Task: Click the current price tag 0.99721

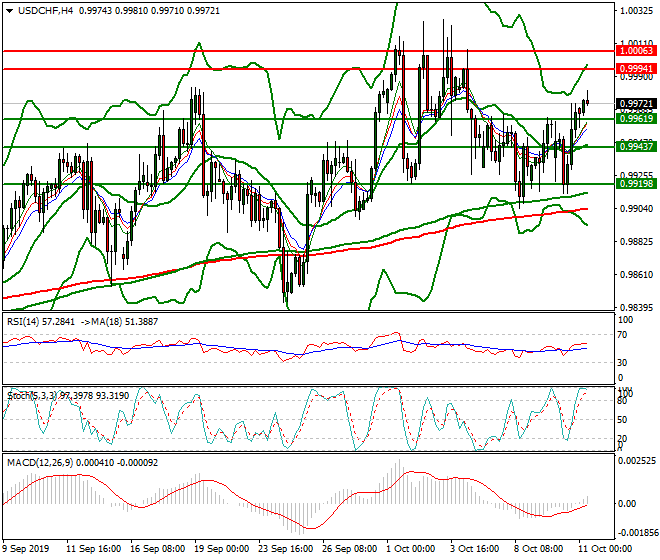Action: (x=637, y=104)
